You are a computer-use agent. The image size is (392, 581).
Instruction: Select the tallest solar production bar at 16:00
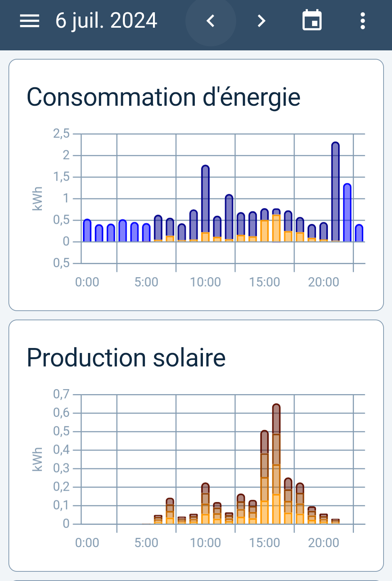pos(276,464)
